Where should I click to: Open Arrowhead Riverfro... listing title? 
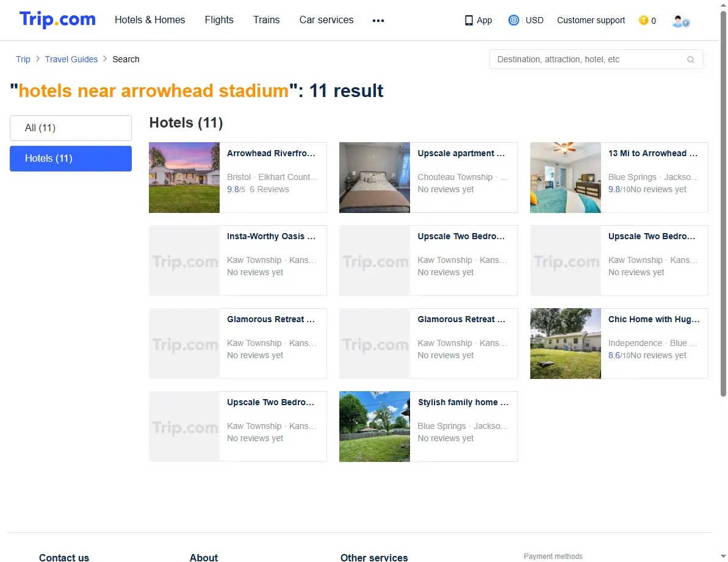tap(271, 154)
